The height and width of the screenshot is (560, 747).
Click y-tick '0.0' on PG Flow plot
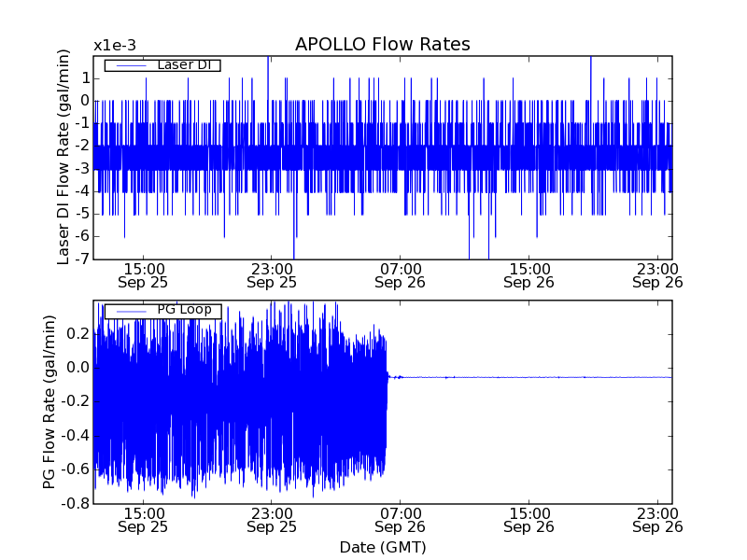point(78,368)
